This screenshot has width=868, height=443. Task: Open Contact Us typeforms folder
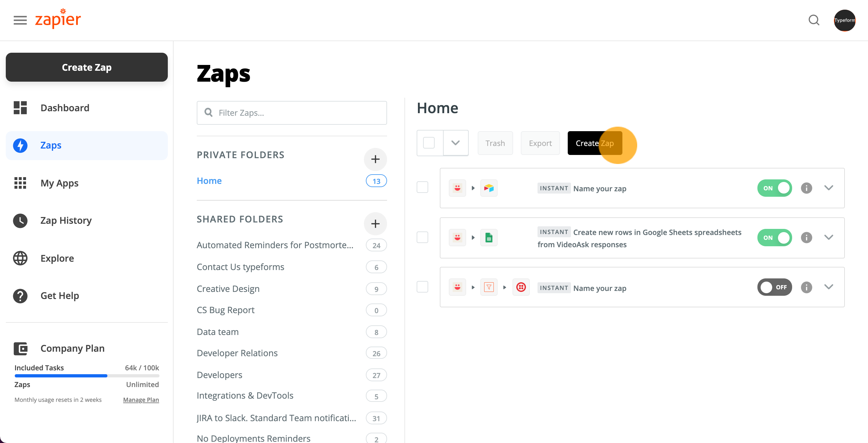coord(240,267)
